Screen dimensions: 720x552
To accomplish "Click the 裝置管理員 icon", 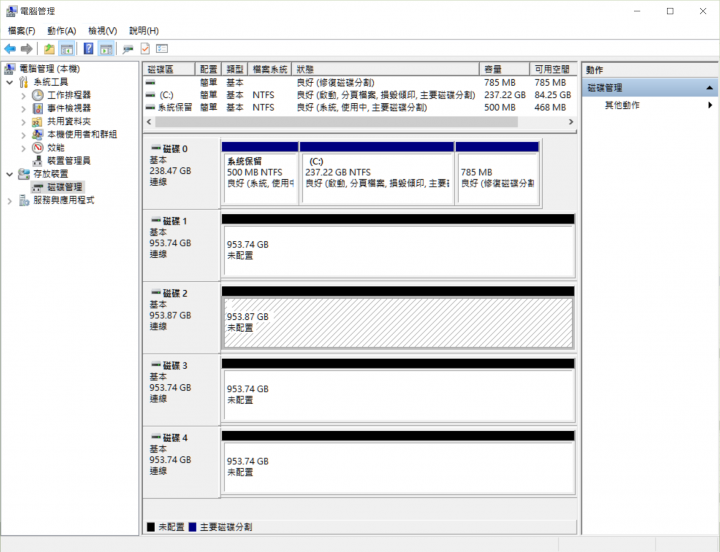I will (x=38, y=161).
